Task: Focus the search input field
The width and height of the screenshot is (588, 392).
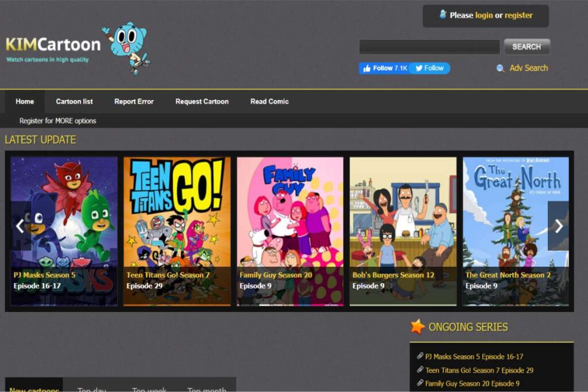Action: [x=430, y=47]
